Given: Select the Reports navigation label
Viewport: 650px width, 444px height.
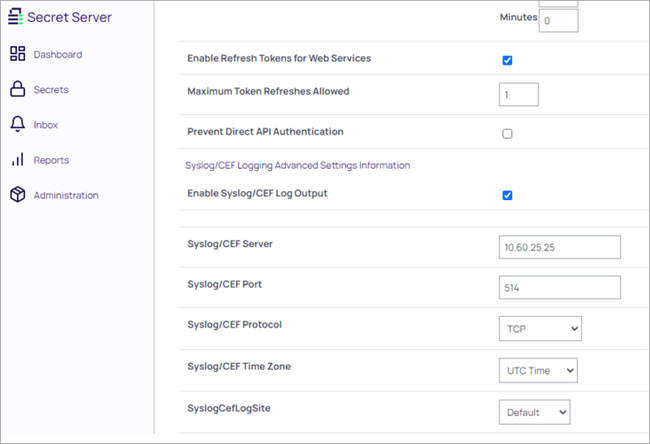Looking at the screenshot, I should [x=51, y=160].
